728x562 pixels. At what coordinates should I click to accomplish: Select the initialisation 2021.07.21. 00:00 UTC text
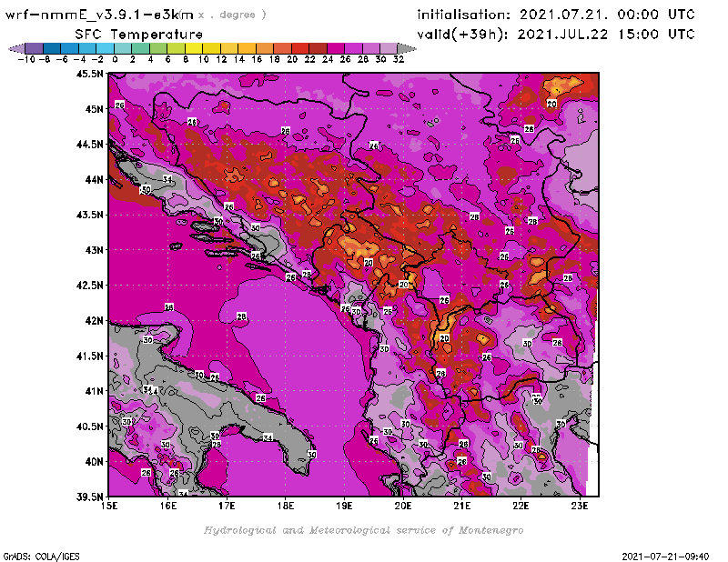click(x=556, y=15)
